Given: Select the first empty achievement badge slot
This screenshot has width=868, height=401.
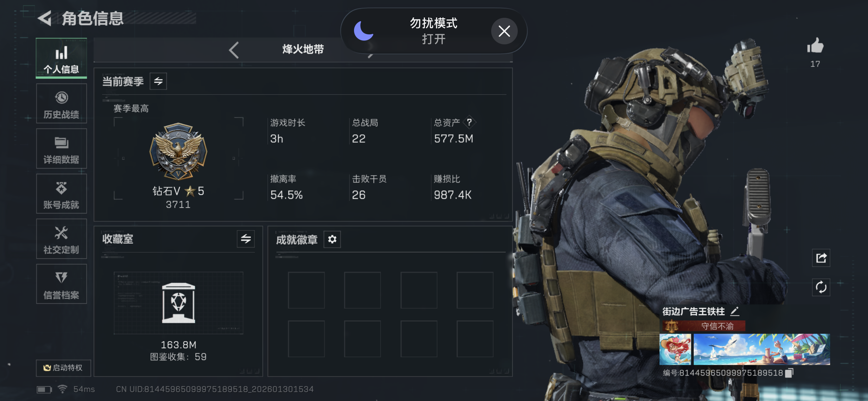Looking at the screenshot, I should tap(306, 290).
